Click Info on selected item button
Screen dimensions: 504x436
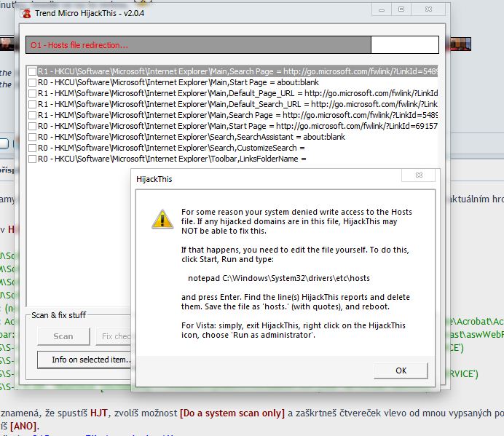click(84, 360)
